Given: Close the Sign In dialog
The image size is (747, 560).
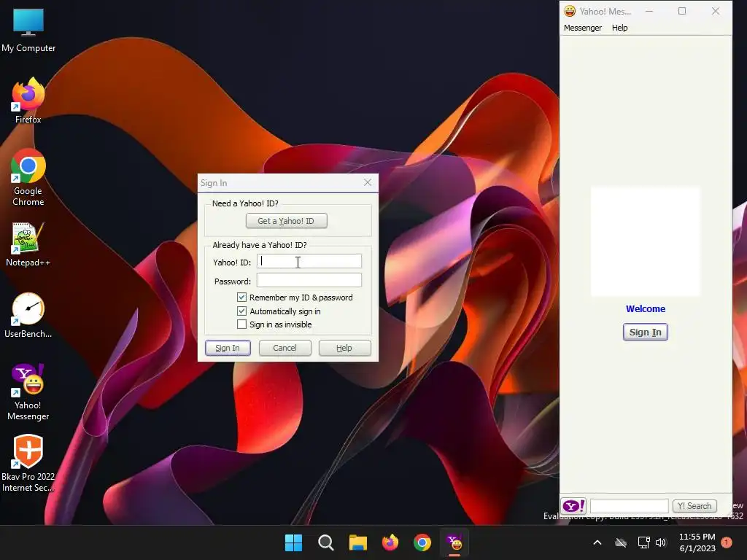Looking at the screenshot, I should [368, 182].
